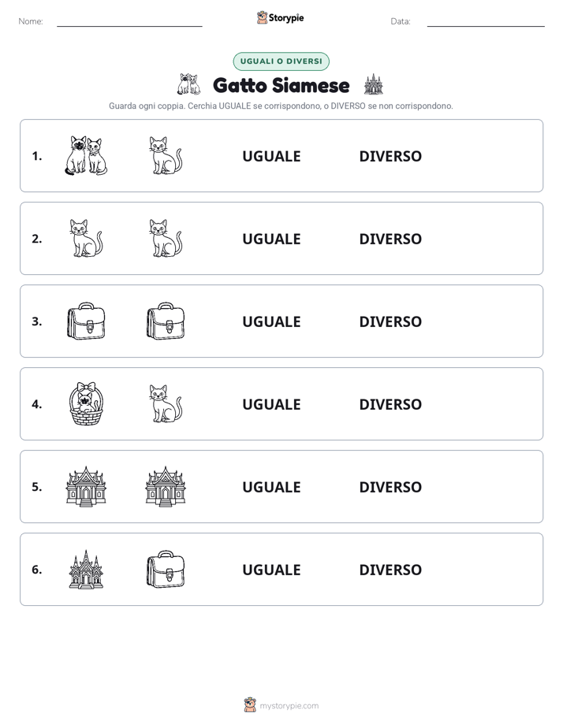
Task: Select the single cat image in row 1
Action: 166,155
